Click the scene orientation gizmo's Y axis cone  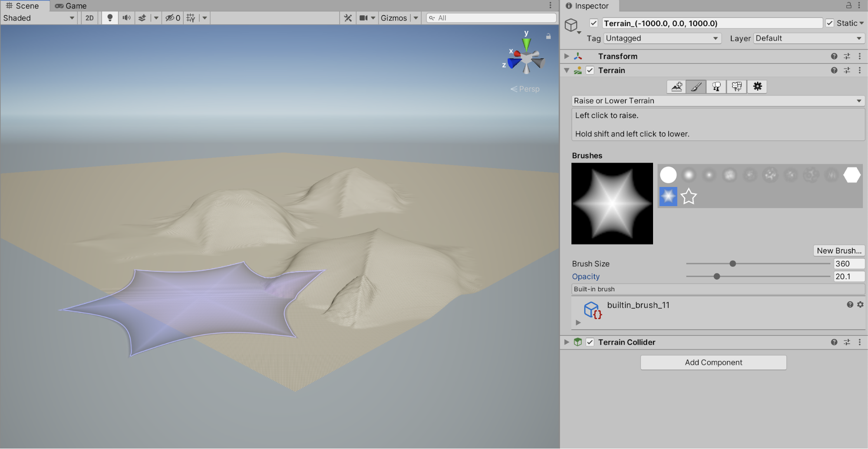tap(526, 43)
